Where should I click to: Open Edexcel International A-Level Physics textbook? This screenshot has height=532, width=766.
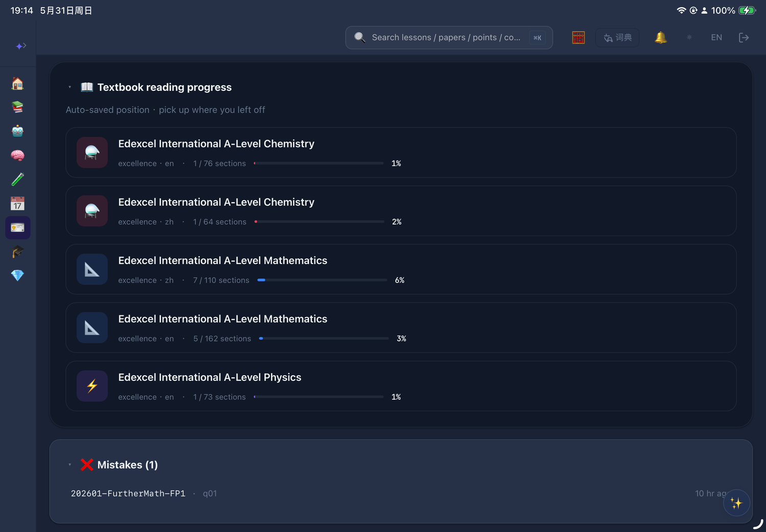coord(401,386)
